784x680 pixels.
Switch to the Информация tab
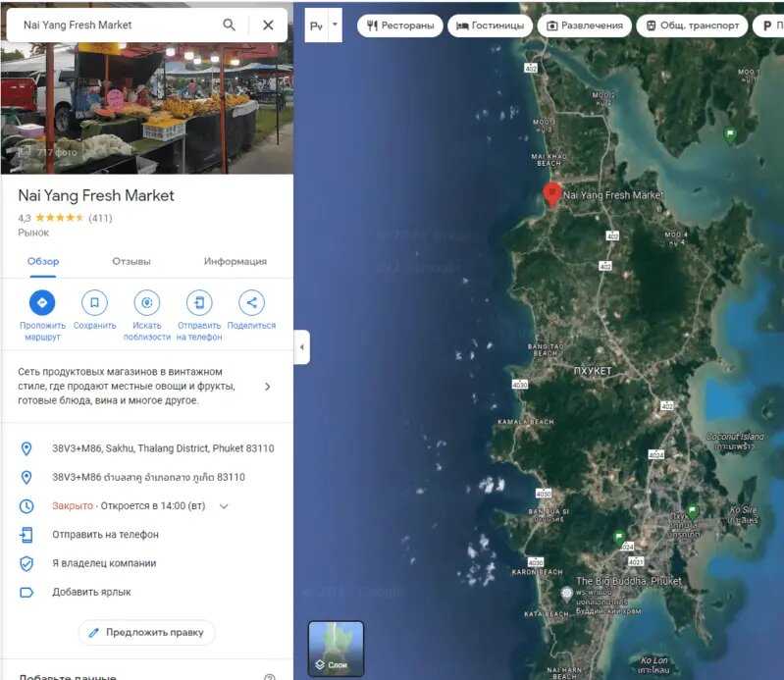click(x=235, y=261)
